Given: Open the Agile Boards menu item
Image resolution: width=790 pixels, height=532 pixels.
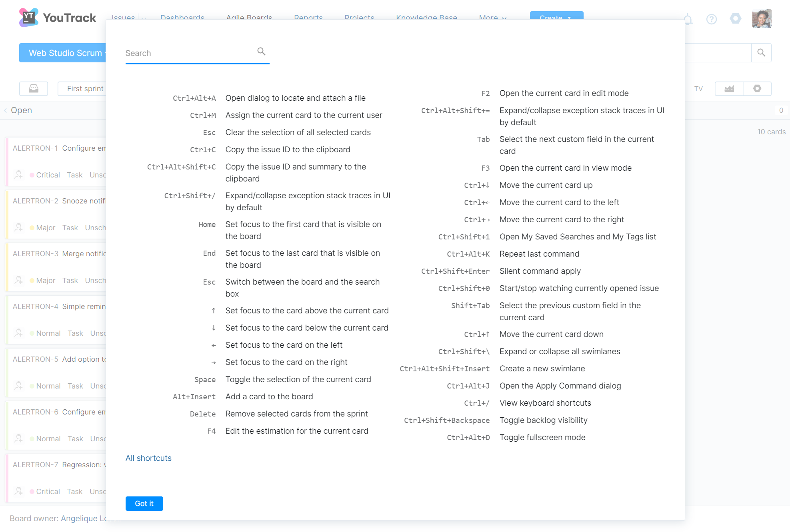Looking at the screenshot, I should 249,18.
